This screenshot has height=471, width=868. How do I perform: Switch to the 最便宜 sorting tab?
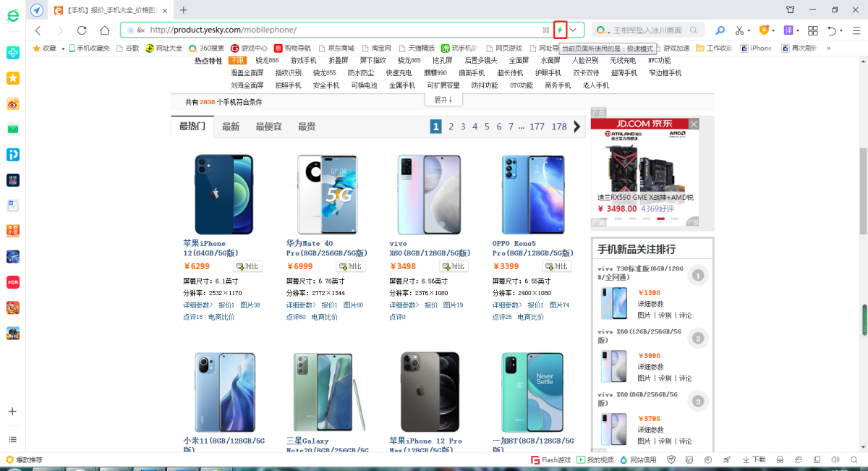click(x=268, y=127)
